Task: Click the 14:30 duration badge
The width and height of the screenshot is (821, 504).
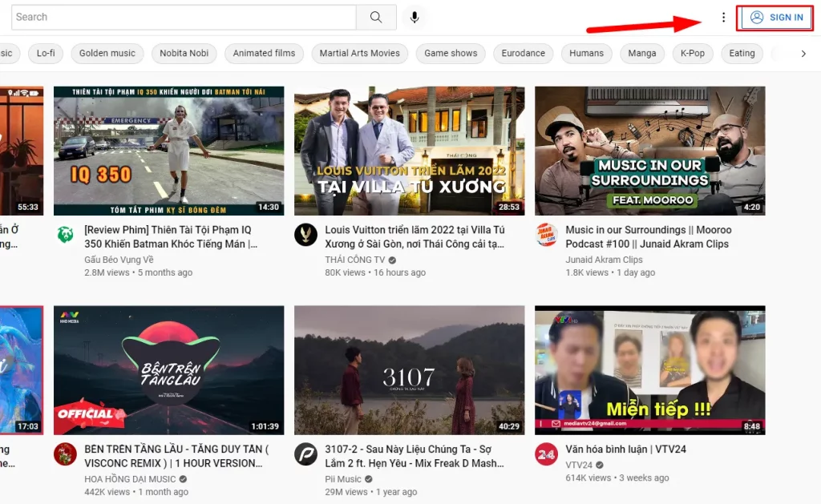Action: click(269, 208)
